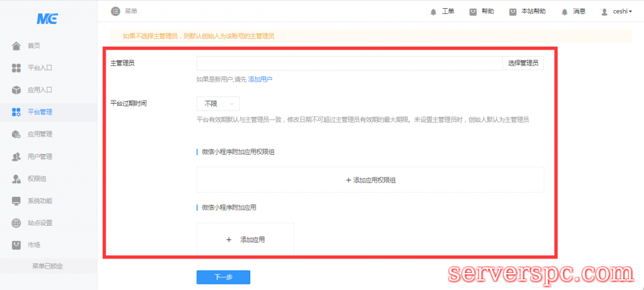The width and height of the screenshot is (644, 290).
Task: Click the 菜单 label in the top bar
Action: point(131,11)
